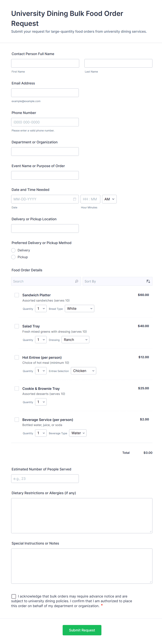
Task: Open the Entree Selection dropdown
Action: [83, 371]
